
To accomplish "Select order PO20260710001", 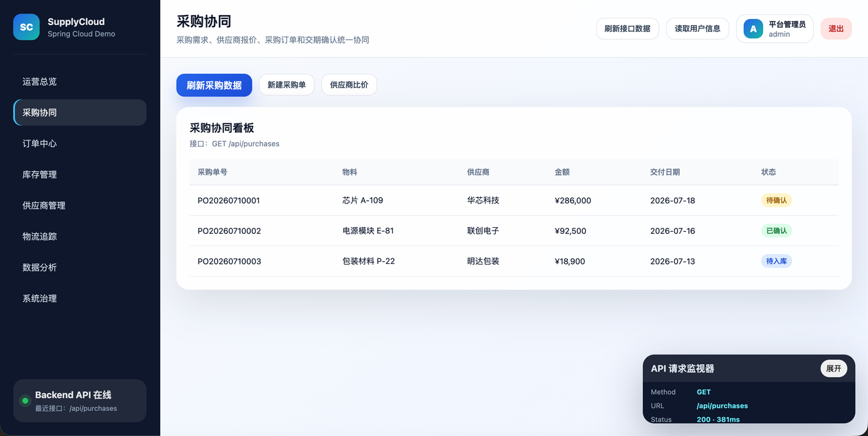I will (x=229, y=201).
